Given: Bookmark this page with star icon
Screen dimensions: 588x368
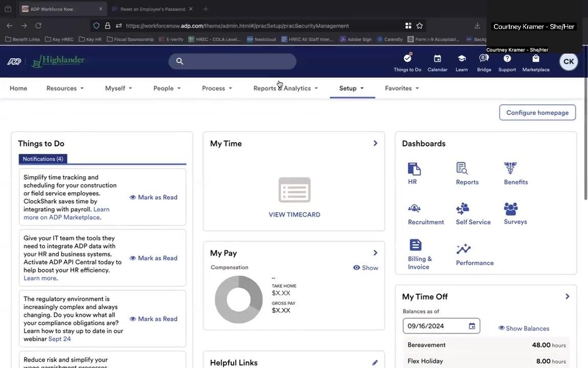Looking at the screenshot, I should pyautogui.click(x=420, y=26).
